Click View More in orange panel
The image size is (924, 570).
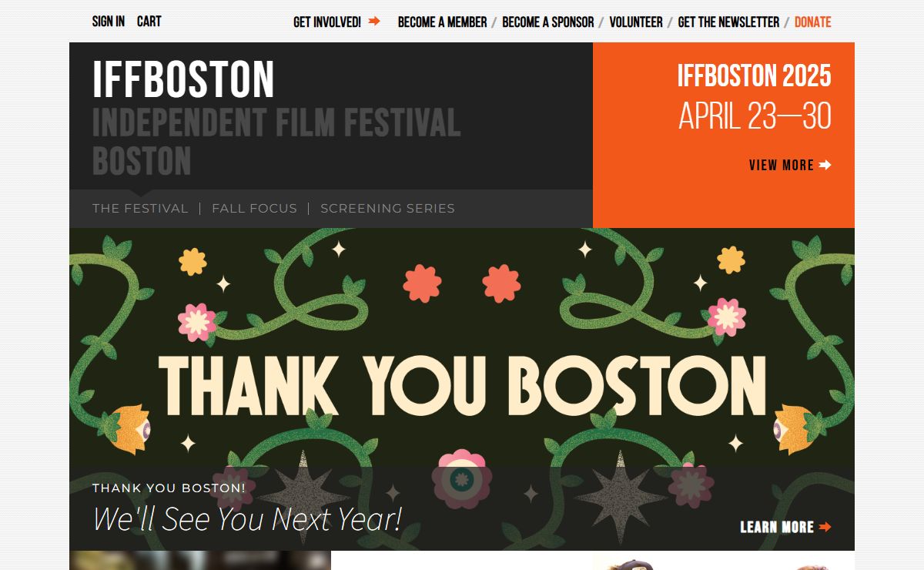782,165
